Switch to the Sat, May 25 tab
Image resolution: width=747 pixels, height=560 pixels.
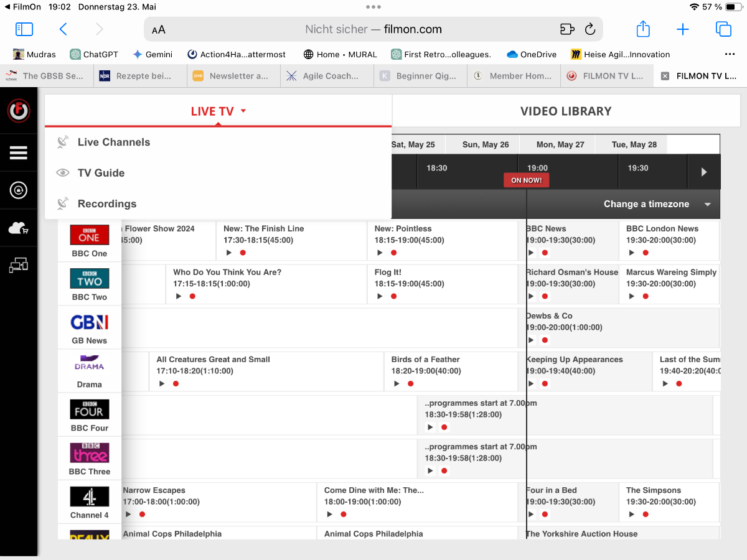pyautogui.click(x=413, y=144)
